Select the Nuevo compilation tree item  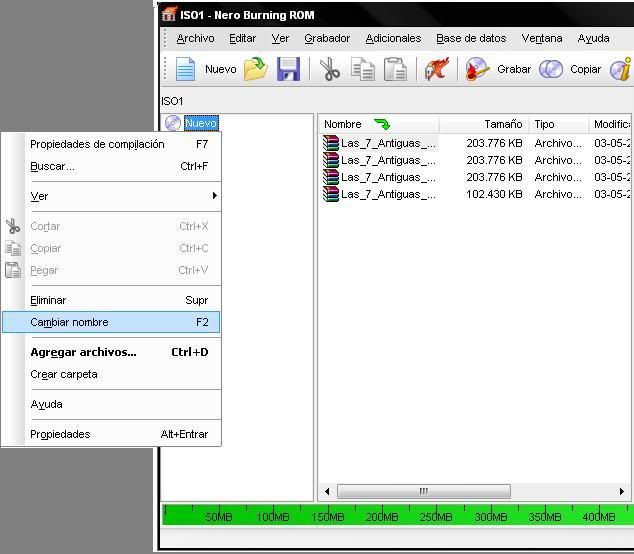[x=201, y=123]
